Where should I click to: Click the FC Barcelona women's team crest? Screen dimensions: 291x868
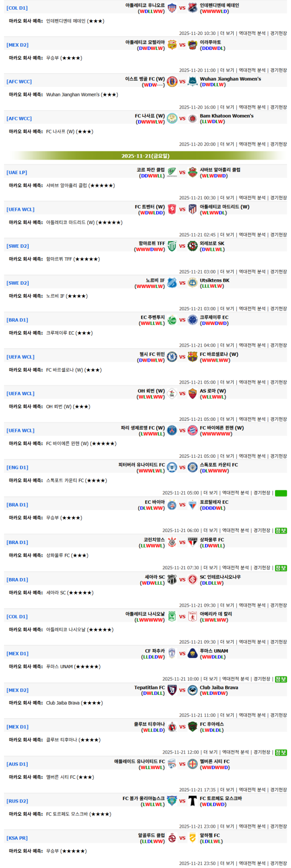(193, 357)
